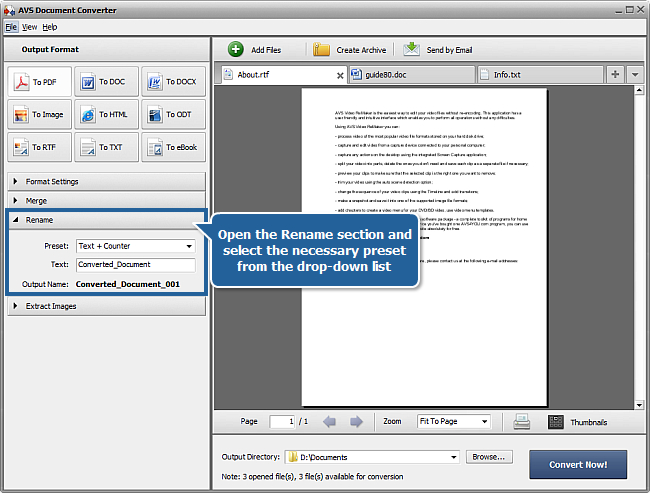The image size is (650, 493).
Task: Click the Text input field
Action: (135, 265)
